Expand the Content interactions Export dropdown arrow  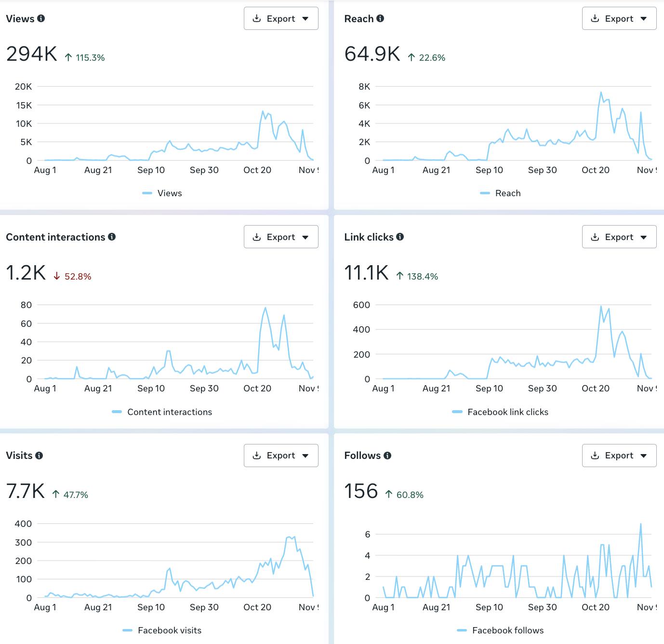(305, 237)
